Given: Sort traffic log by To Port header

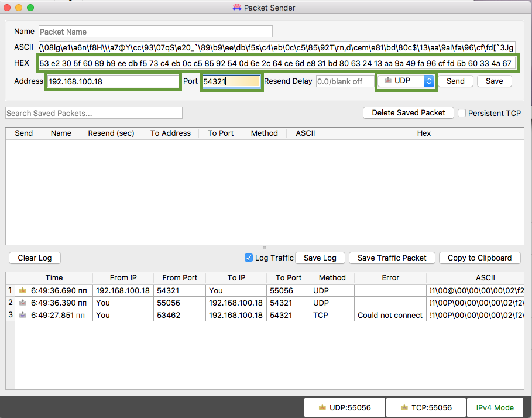Looking at the screenshot, I should pos(289,278).
